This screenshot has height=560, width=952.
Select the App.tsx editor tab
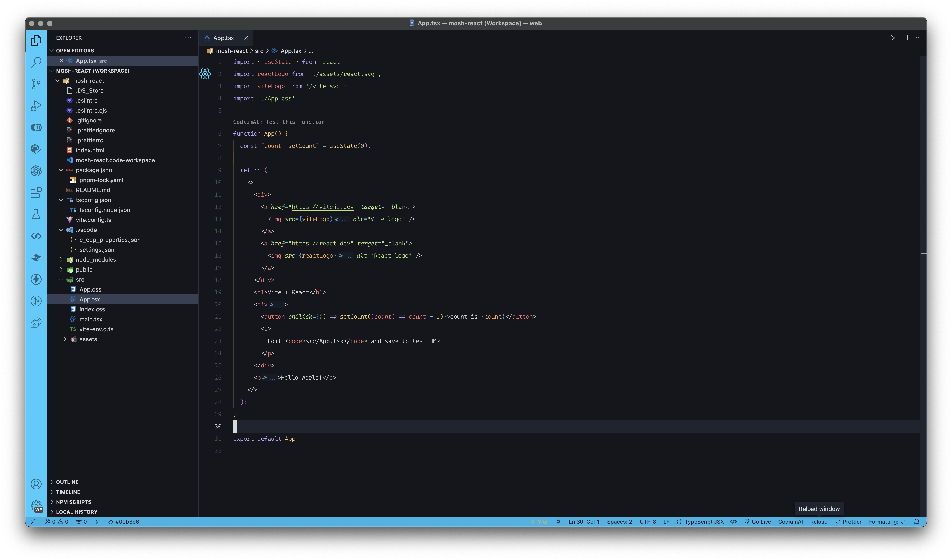tap(223, 38)
